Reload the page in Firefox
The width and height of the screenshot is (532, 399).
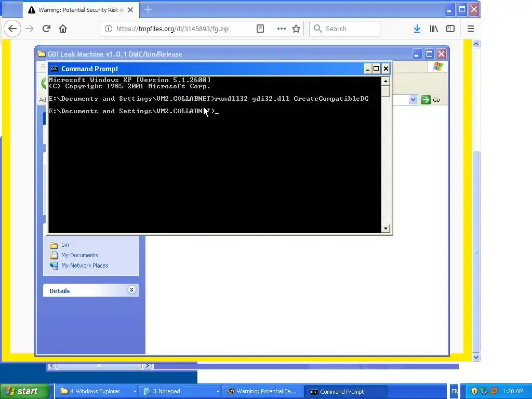(x=46, y=29)
